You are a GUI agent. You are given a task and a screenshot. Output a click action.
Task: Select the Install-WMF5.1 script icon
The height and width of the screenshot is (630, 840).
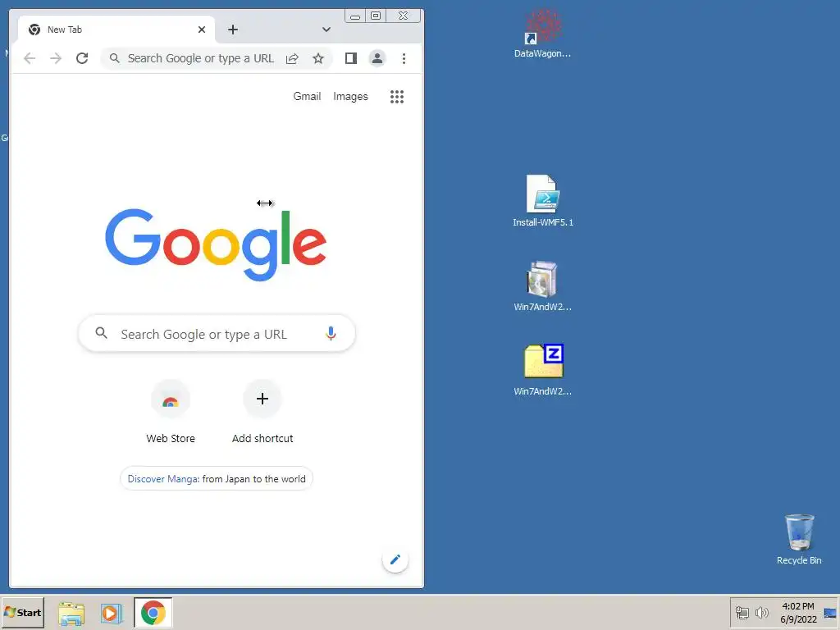(x=543, y=201)
